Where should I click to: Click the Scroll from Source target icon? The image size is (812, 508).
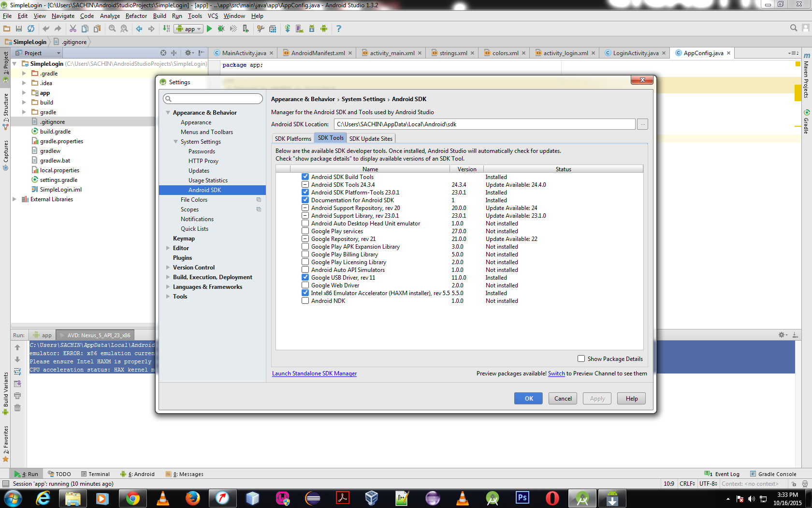[163, 53]
